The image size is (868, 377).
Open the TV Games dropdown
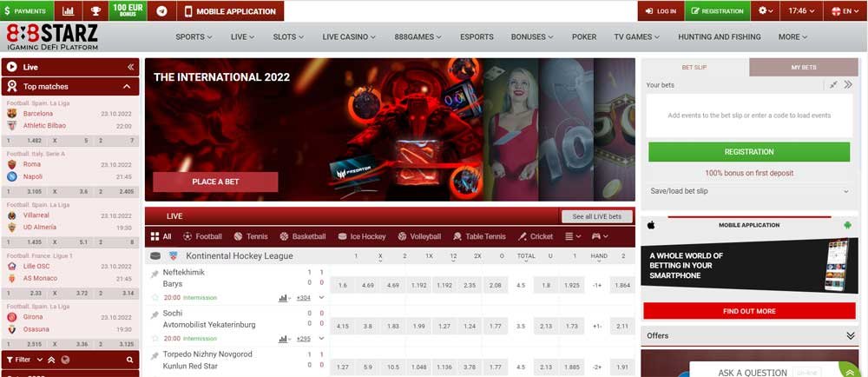tap(636, 37)
